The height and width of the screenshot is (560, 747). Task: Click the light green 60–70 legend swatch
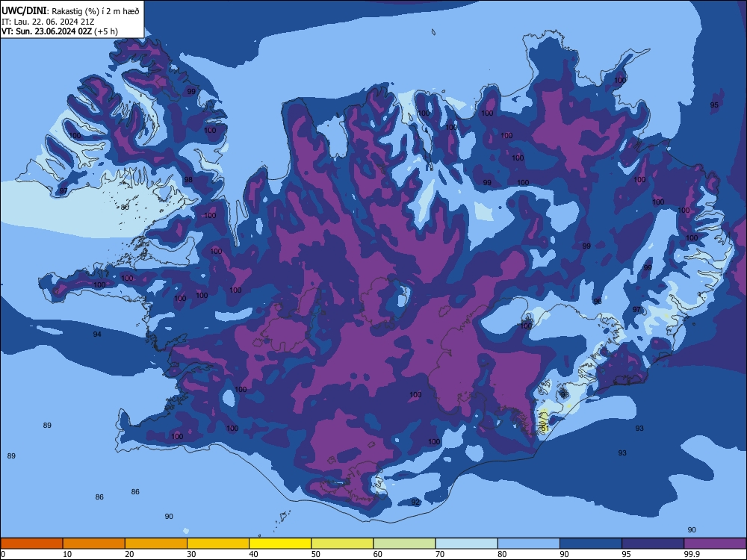point(404,544)
